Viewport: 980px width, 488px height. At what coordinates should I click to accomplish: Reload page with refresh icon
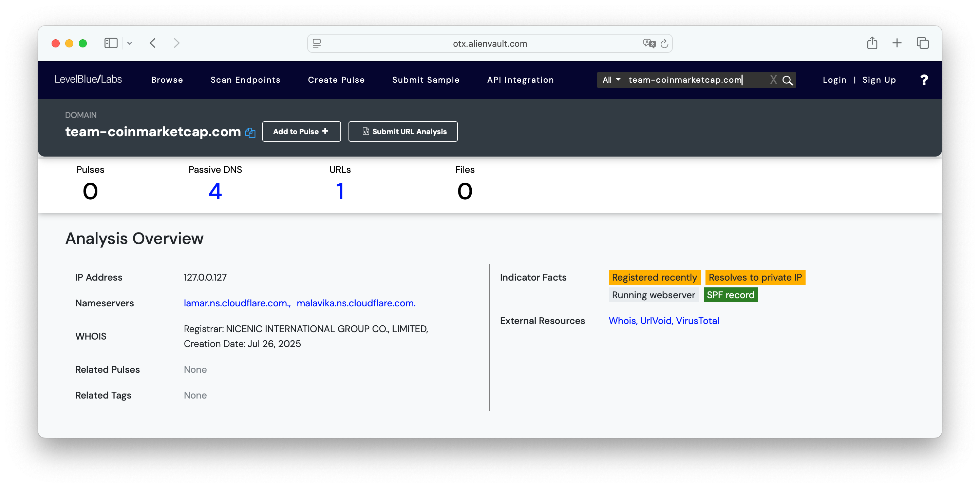[664, 44]
